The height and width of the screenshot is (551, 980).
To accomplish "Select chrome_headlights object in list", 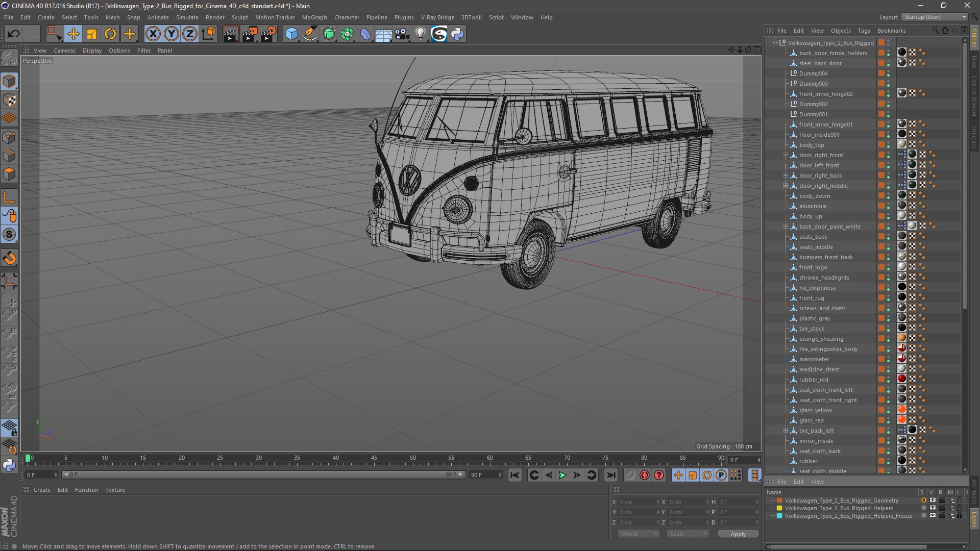I will click(824, 278).
